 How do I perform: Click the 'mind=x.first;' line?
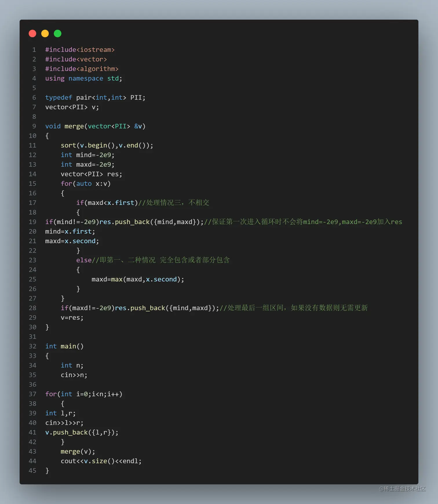click(x=70, y=232)
